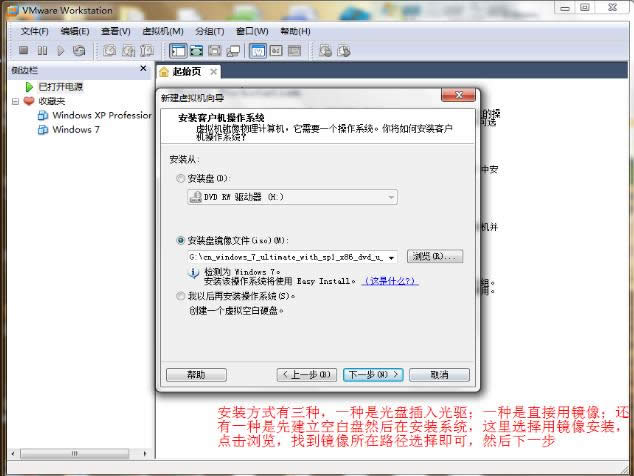Click the reset virtual machine toolbar icon
Viewport: 634px width, 476px height.
pyautogui.click(x=79, y=50)
